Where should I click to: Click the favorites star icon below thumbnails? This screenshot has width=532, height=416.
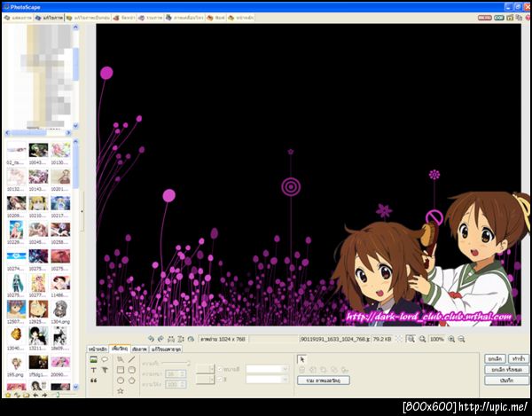click(x=8, y=396)
